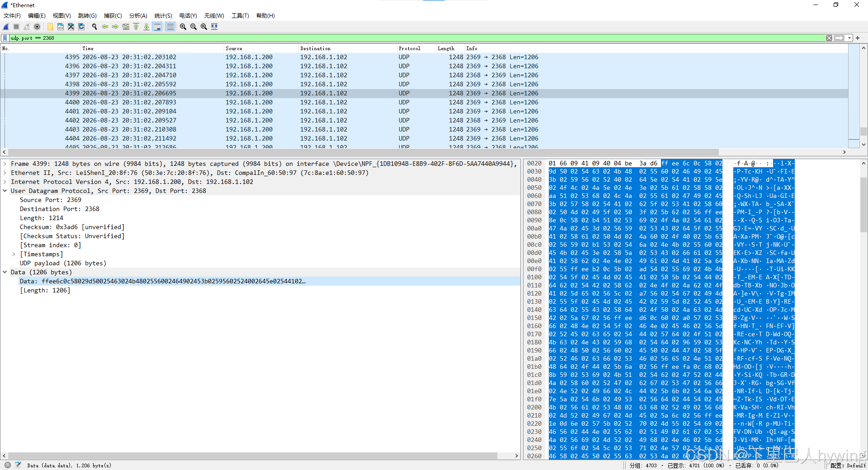Select packet 4404 in the list

tap(424, 138)
